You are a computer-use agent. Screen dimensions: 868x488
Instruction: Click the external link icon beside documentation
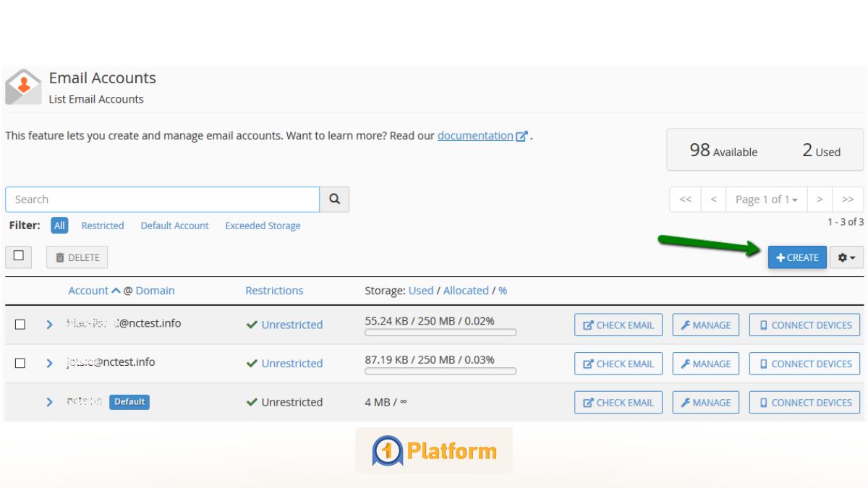[522, 134]
